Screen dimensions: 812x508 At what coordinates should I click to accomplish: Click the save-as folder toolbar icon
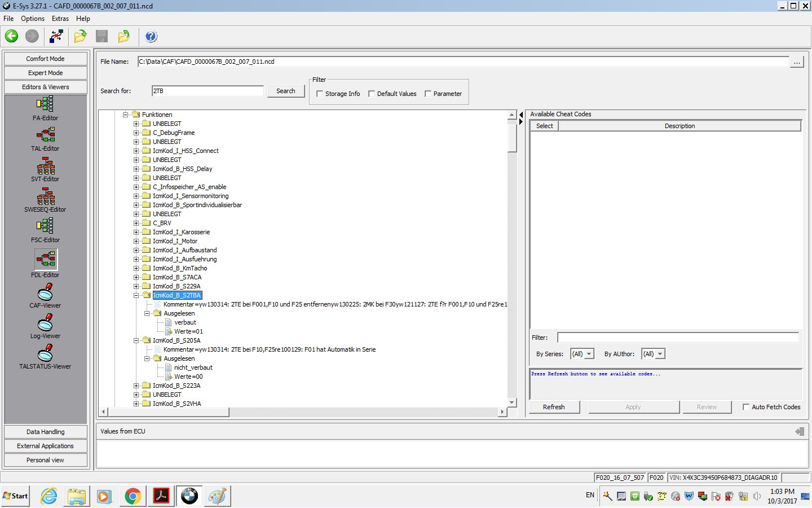(x=123, y=37)
